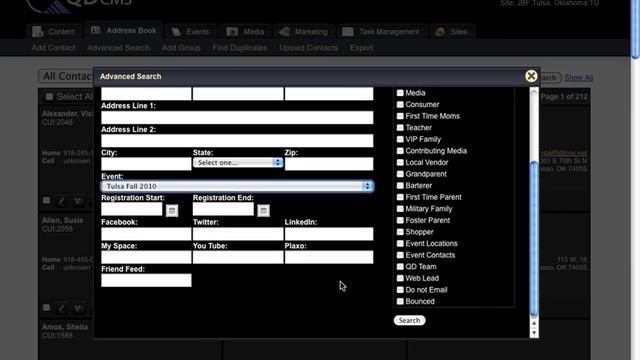Viewport: 640px width, 360px height.
Task: Check the First Time Moms checkbox
Action: (400, 116)
